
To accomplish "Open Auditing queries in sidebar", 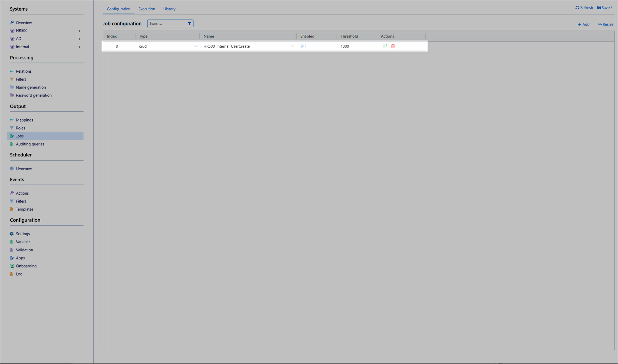I will pos(30,144).
